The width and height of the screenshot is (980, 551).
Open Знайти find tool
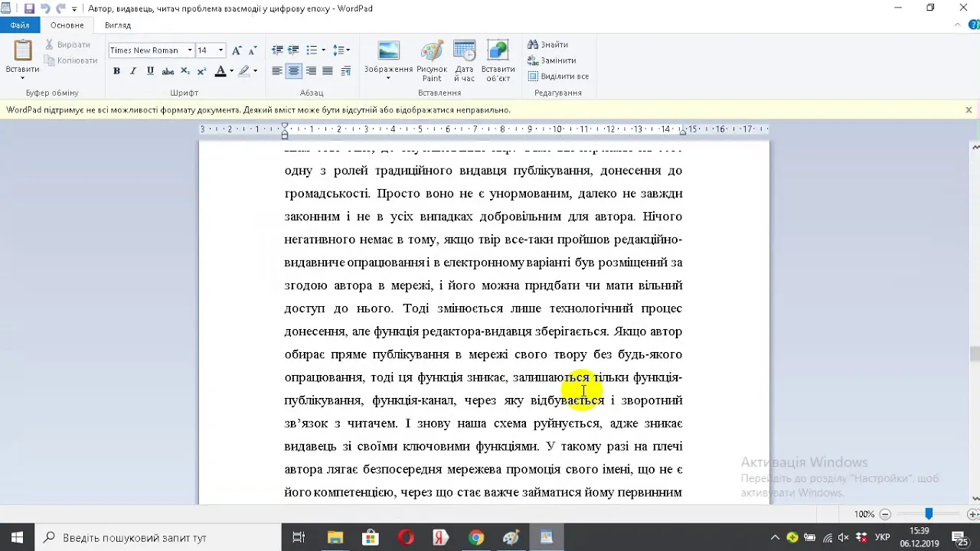point(548,44)
